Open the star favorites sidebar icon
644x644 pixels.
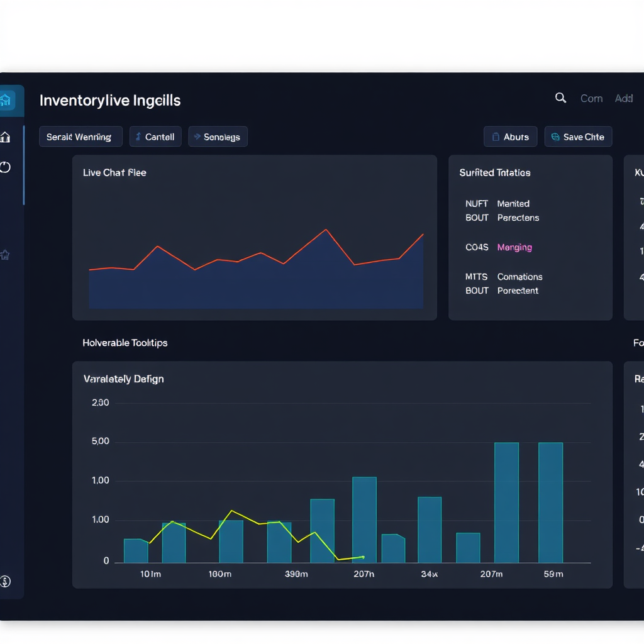pos(5,255)
